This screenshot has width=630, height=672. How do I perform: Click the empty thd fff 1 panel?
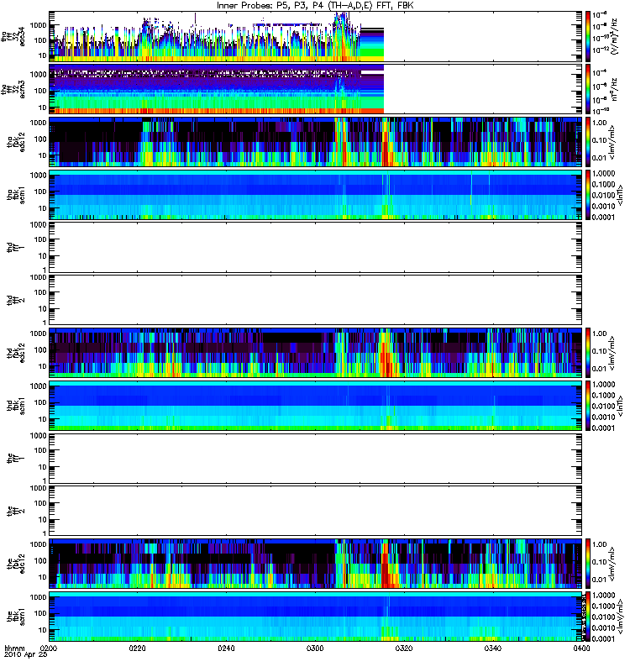tap(315, 247)
